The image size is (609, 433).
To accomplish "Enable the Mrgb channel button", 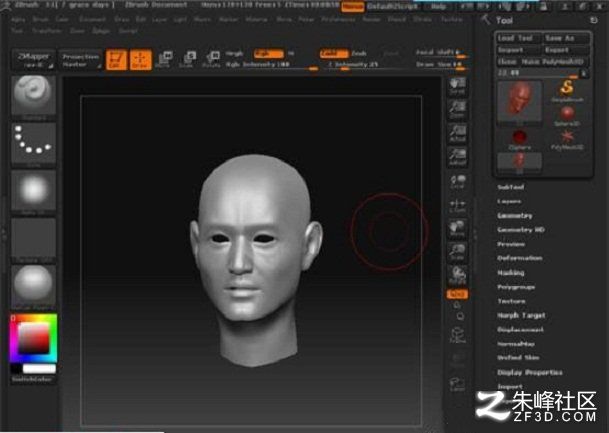I will 234,54.
